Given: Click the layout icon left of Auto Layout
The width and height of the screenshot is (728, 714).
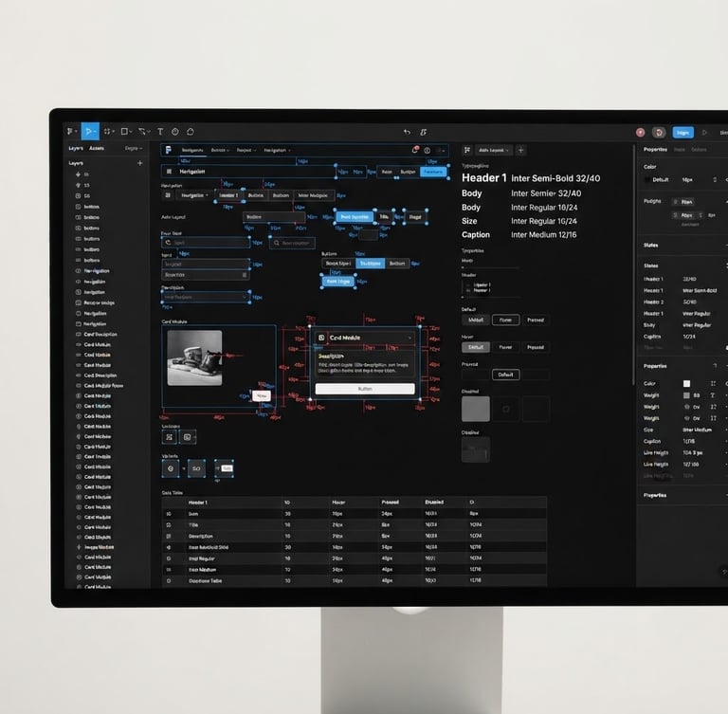Looking at the screenshot, I should coord(467,150).
